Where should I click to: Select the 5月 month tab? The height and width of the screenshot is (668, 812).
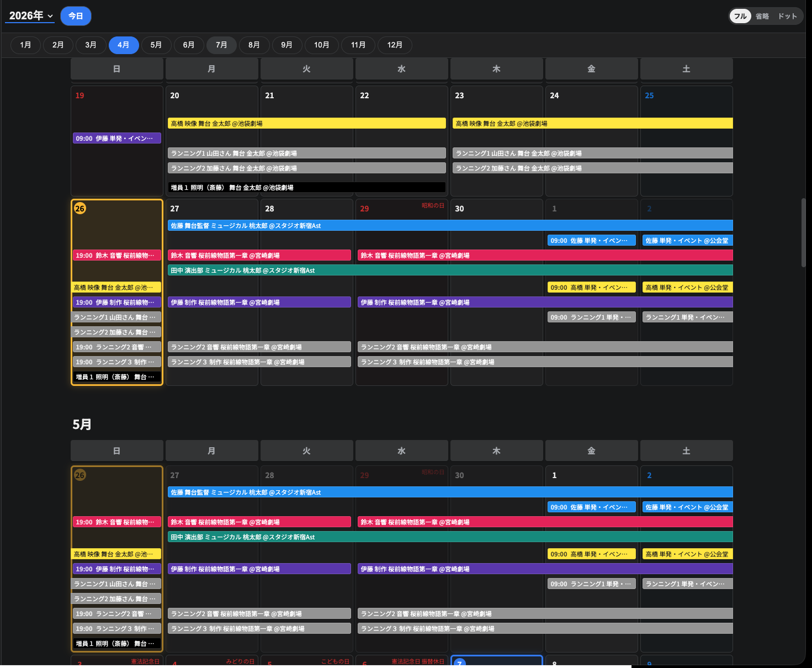coord(156,45)
